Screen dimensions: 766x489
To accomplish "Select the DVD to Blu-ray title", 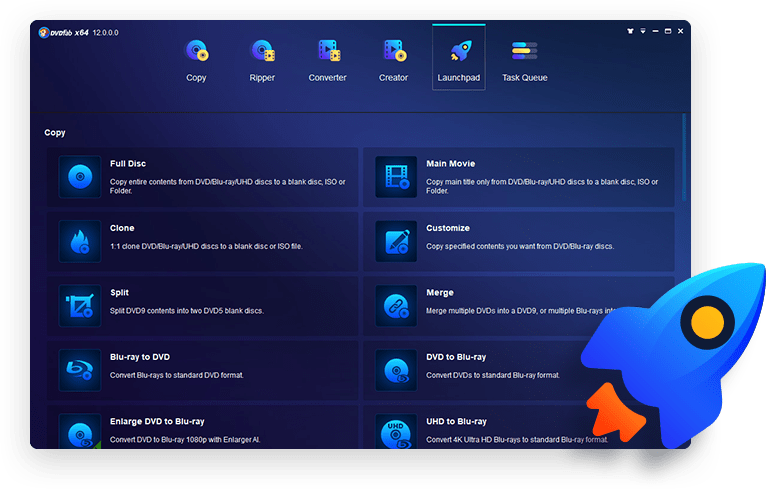I will [x=456, y=357].
